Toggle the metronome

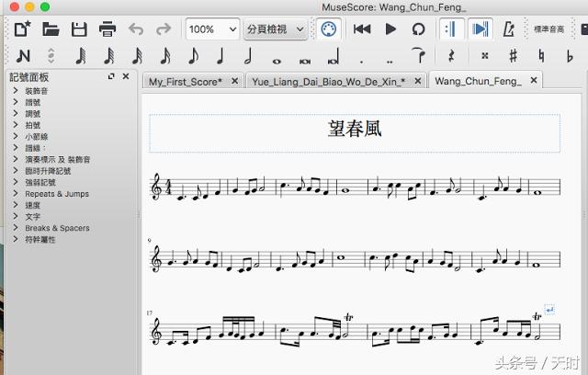(508, 28)
